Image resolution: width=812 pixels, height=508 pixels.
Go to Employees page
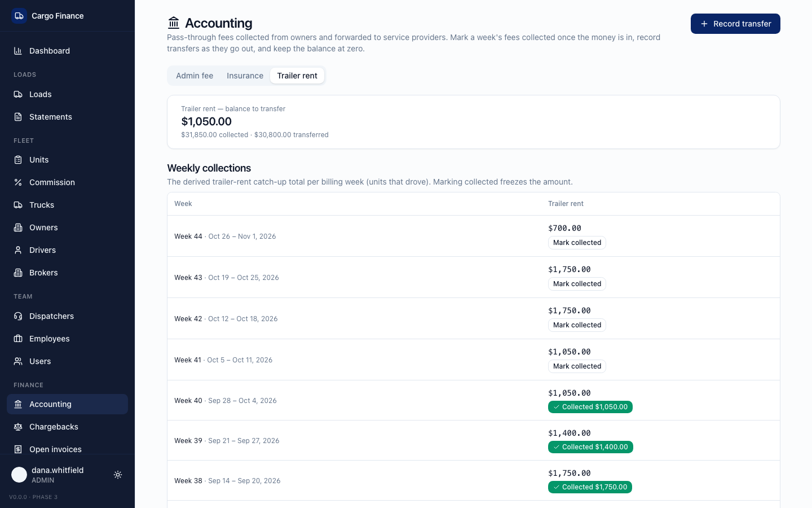[67, 339]
